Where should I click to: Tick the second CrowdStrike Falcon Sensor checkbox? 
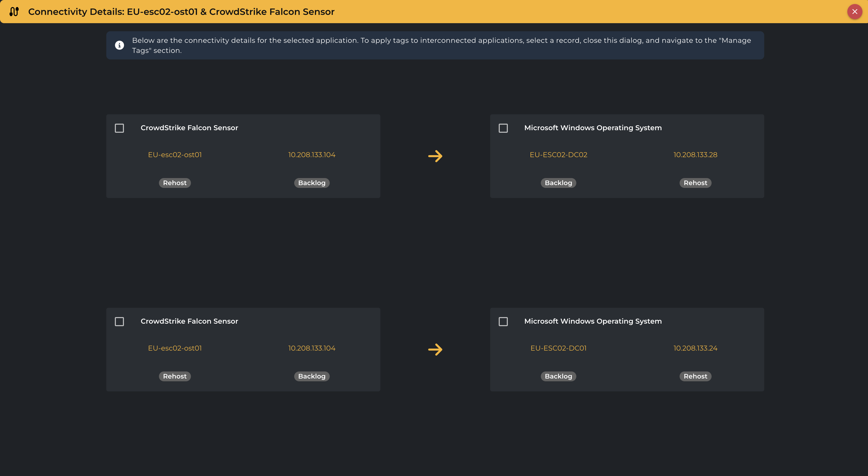[119, 321]
